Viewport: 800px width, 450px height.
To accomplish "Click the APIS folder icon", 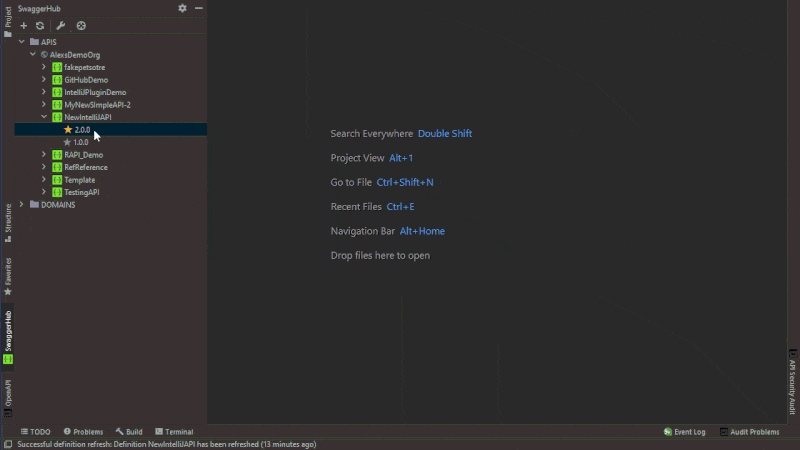I will pos(34,42).
